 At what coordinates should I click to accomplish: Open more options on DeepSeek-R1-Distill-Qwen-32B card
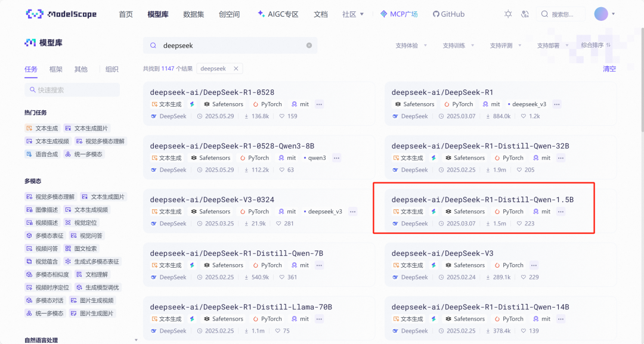coord(561,158)
